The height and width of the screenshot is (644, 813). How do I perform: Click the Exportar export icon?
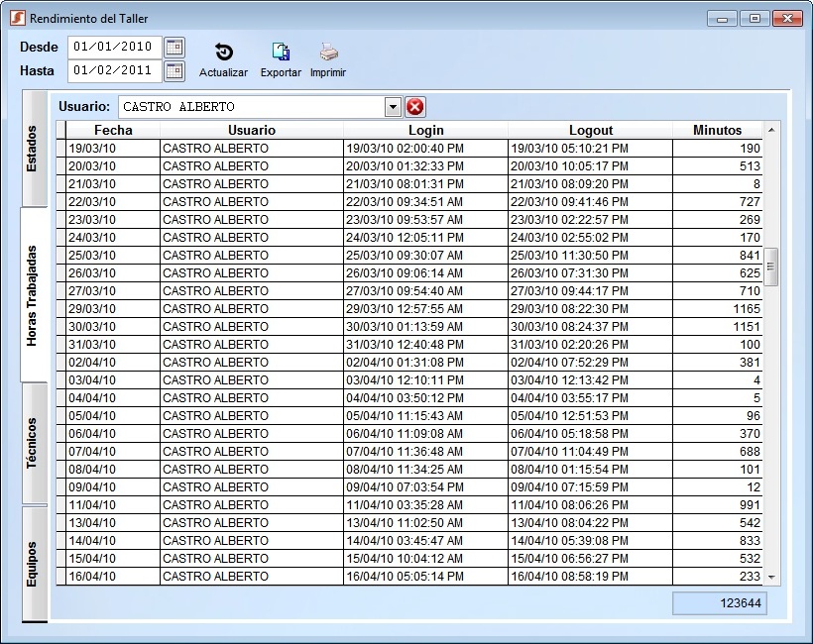281,54
